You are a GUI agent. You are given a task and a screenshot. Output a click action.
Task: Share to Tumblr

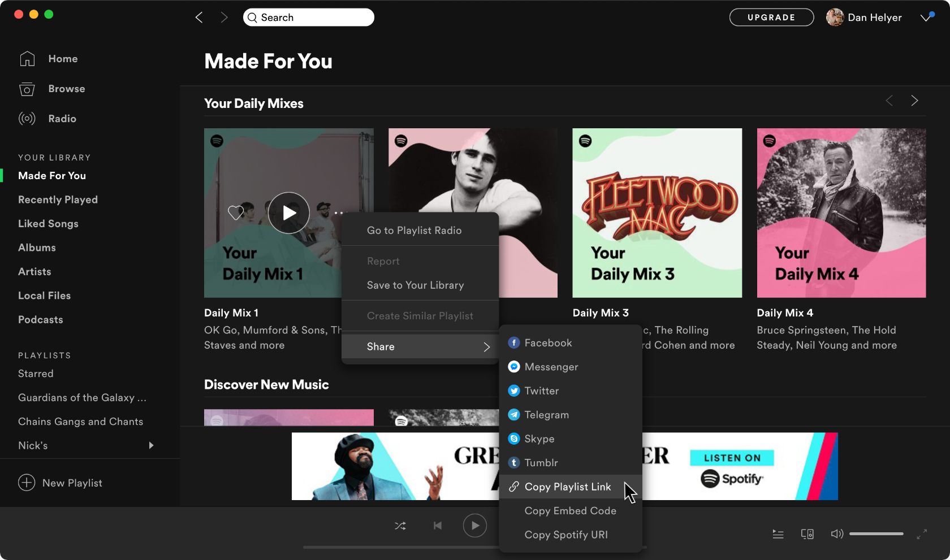[571, 463]
